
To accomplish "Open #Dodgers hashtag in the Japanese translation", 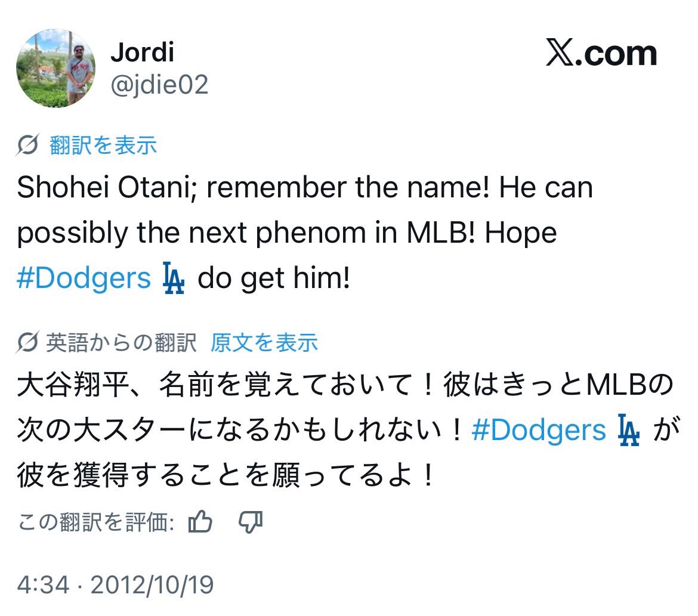I will point(538,429).
